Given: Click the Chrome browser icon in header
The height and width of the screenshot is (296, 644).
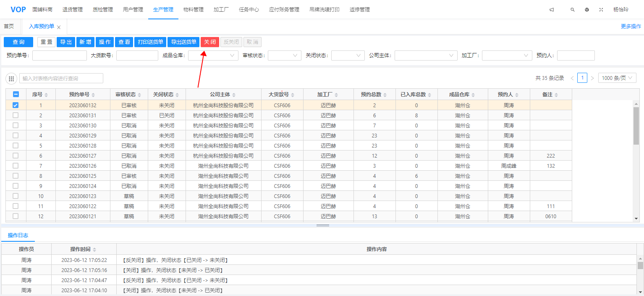Looking at the screenshot, I should coord(587,10).
